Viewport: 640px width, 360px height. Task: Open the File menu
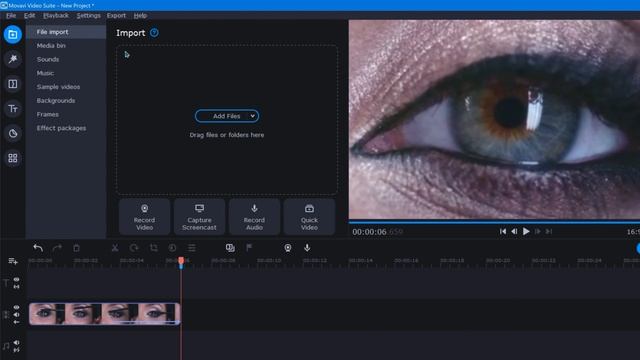pos(11,16)
